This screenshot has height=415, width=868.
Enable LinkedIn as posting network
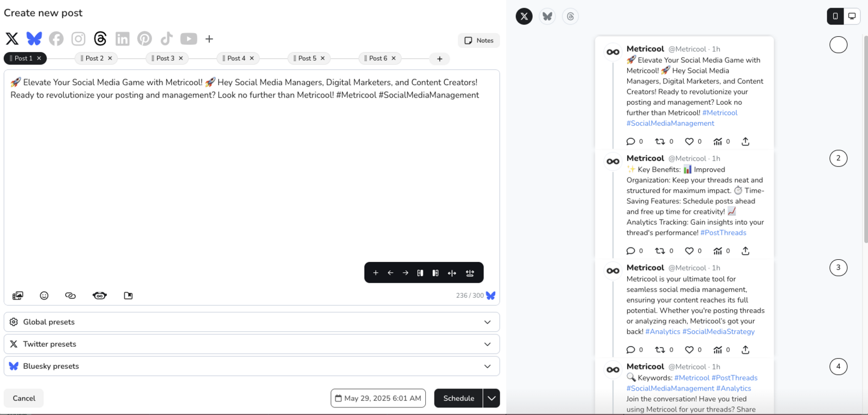(x=123, y=39)
